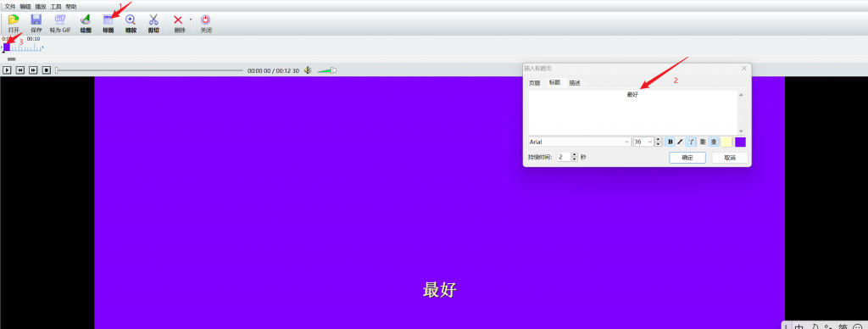Image resolution: width=868 pixels, height=329 pixels.
Task: Pick the purple background color swatch
Action: [740, 142]
